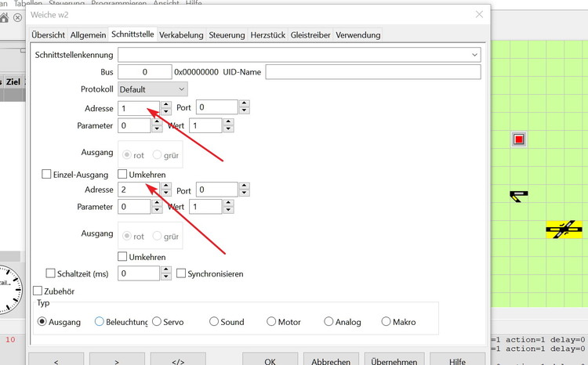Viewport: 588px width, 365px height.
Task: Open Hilfe from dialog buttons
Action: [457, 360]
